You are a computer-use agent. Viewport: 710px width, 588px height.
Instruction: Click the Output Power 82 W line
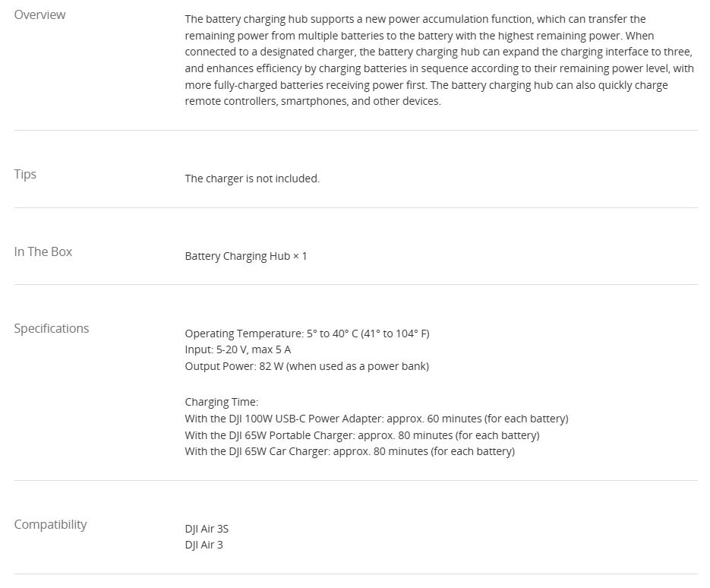click(x=307, y=366)
